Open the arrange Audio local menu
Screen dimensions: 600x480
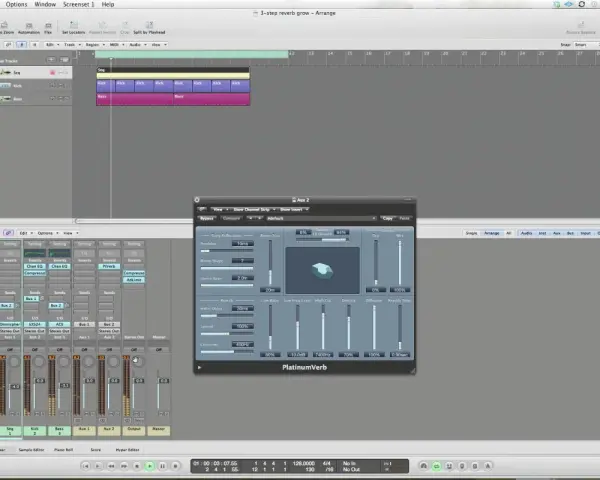(138, 45)
